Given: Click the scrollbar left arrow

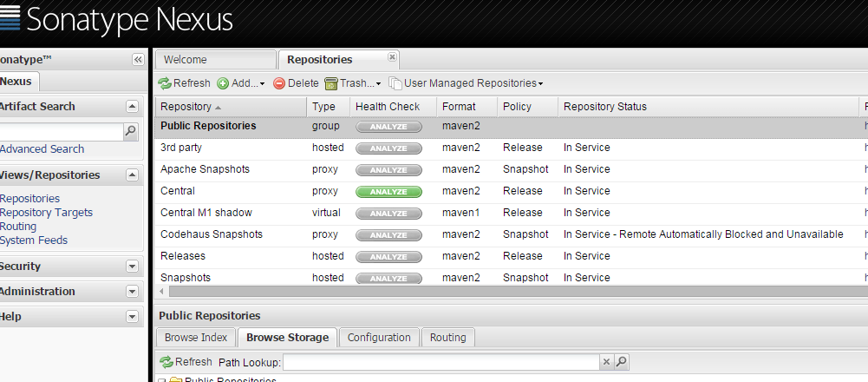Looking at the screenshot, I should click(x=161, y=291).
